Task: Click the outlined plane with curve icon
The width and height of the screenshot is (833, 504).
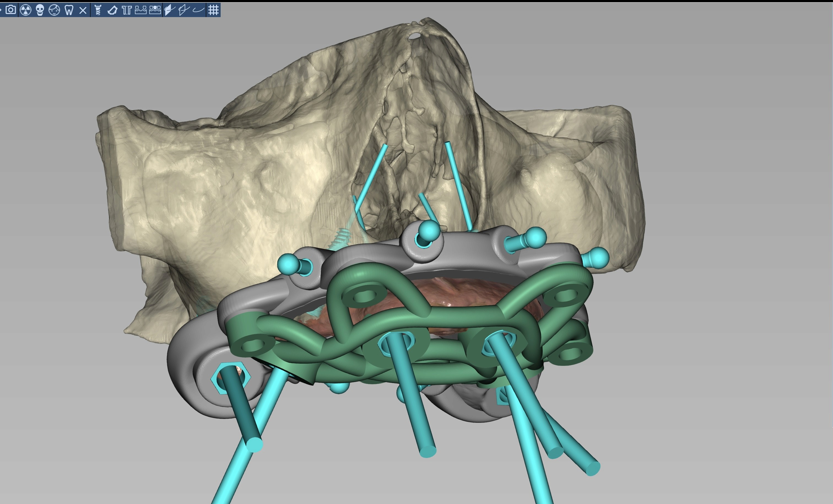Action: [x=183, y=10]
